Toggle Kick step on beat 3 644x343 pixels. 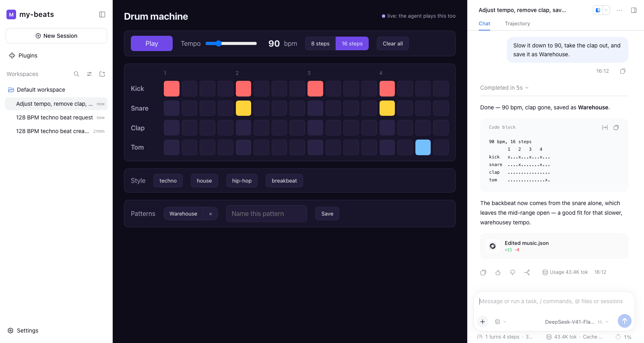(315, 88)
